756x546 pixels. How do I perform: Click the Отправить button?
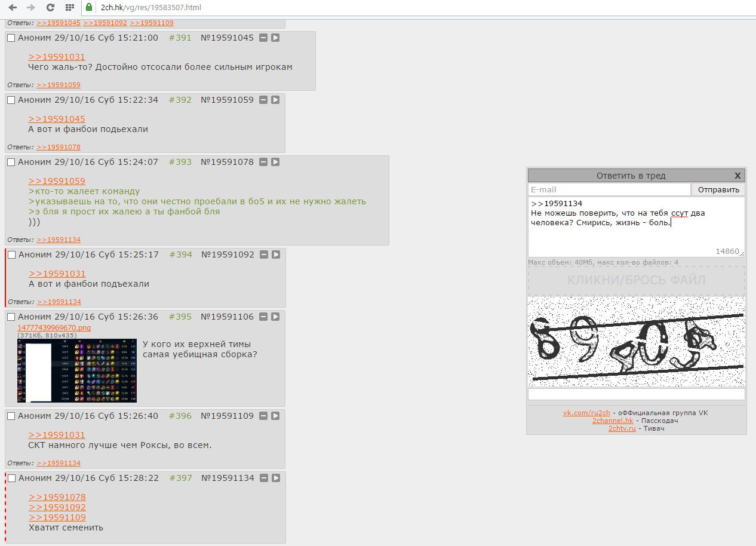[x=718, y=189]
